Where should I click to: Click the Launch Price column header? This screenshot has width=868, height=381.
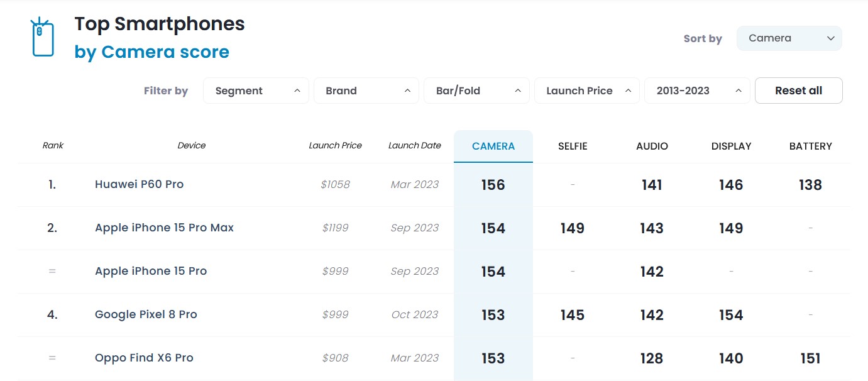(335, 145)
